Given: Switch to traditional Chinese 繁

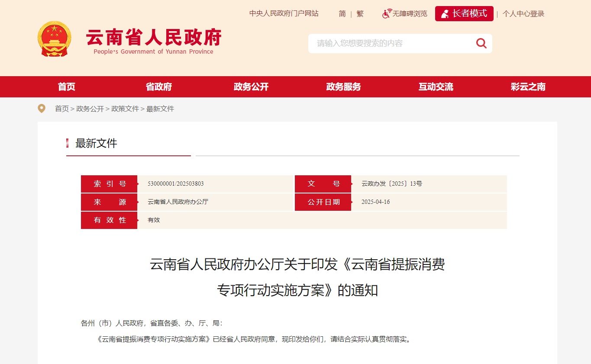Looking at the screenshot, I should point(360,14).
